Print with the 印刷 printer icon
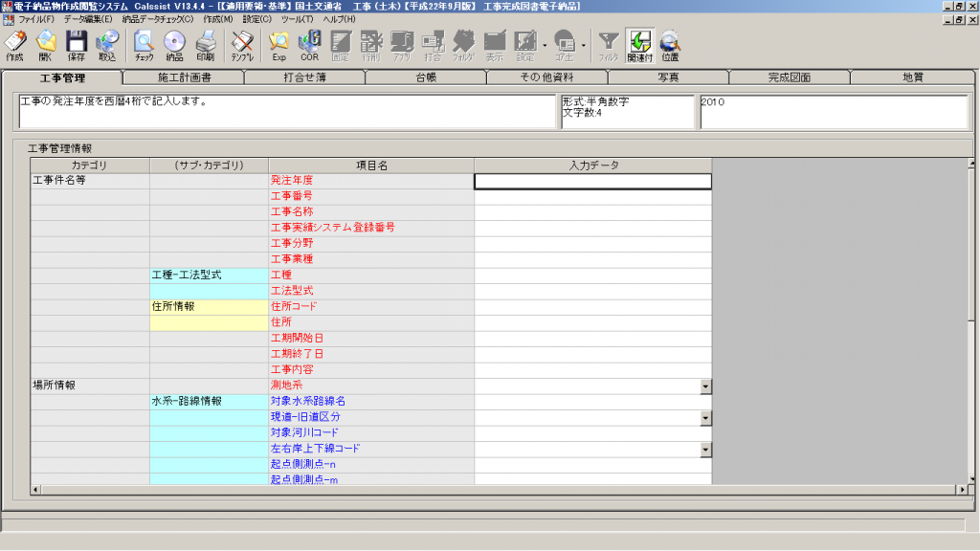This screenshot has width=980, height=551. 205,45
